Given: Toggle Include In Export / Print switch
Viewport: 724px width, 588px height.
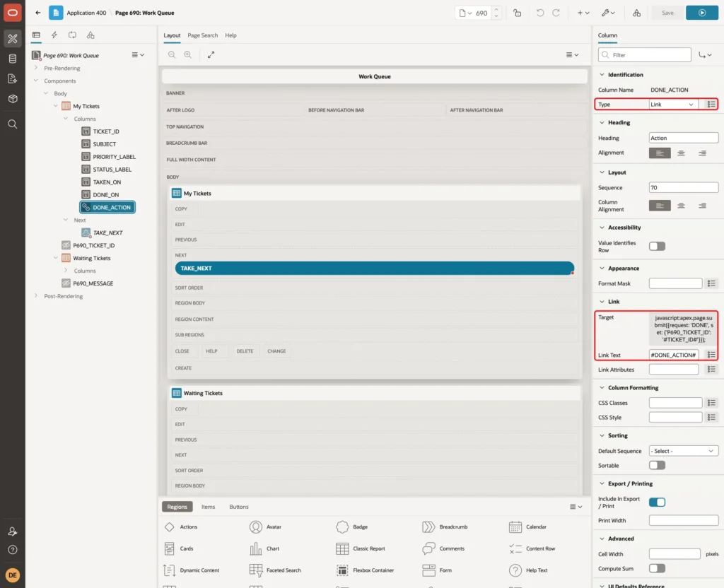Looking at the screenshot, I should click(657, 502).
